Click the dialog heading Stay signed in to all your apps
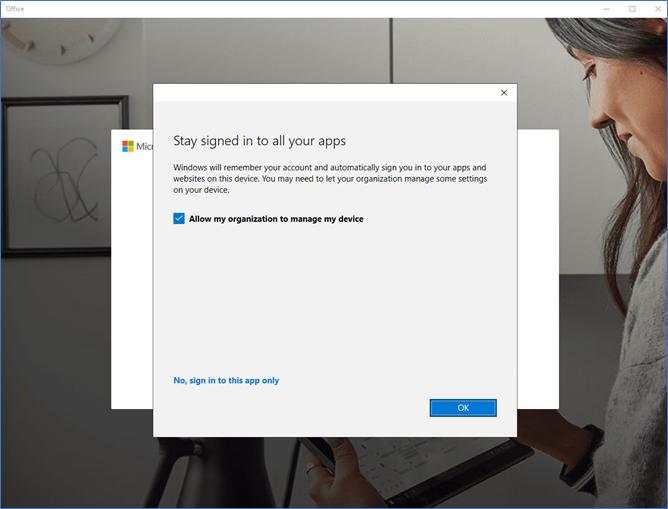668x509 pixels. 259,141
